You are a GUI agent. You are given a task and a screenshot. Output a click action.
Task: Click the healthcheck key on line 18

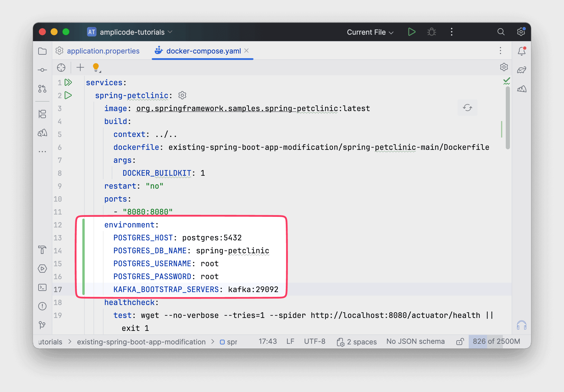coord(129,302)
